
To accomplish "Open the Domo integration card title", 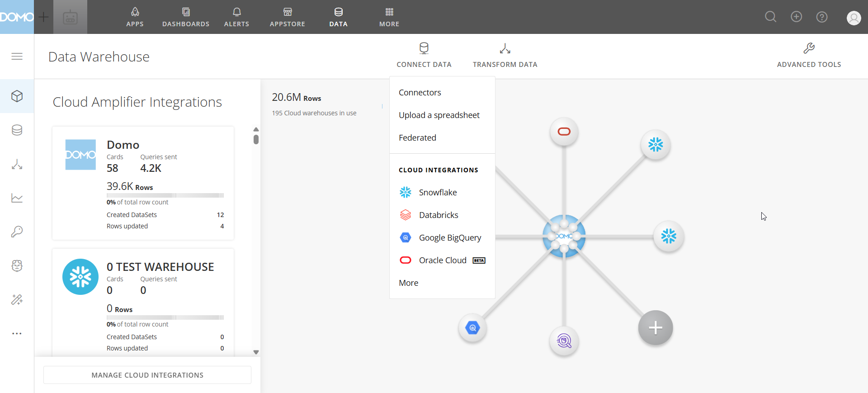I will (x=123, y=145).
